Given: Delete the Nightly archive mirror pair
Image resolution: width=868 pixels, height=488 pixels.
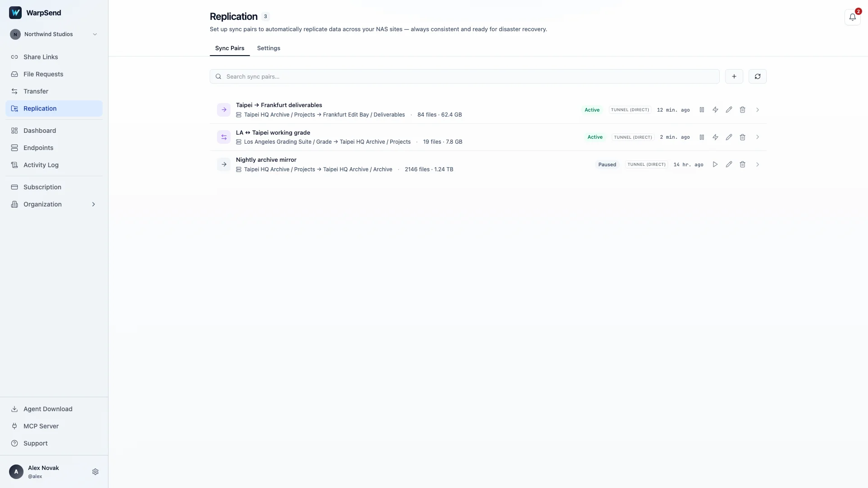Looking at the screenshot, I should tap(742, 164).
